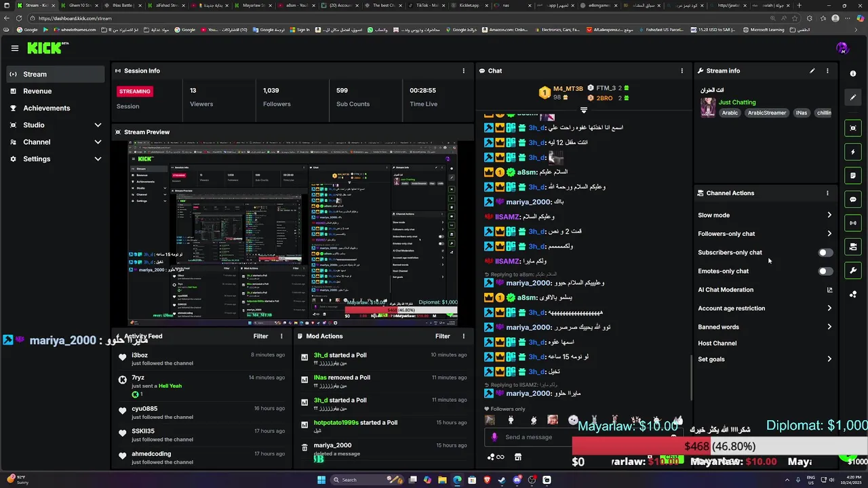Switch to the TikTok browser tab
Screen dimensions: 868x488
click(426, 5)
